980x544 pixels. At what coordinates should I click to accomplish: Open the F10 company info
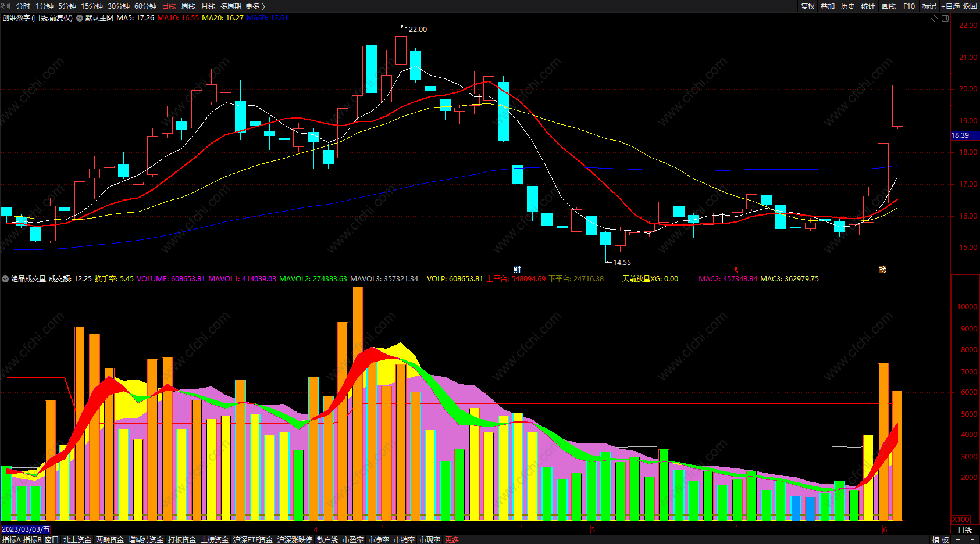909,6
